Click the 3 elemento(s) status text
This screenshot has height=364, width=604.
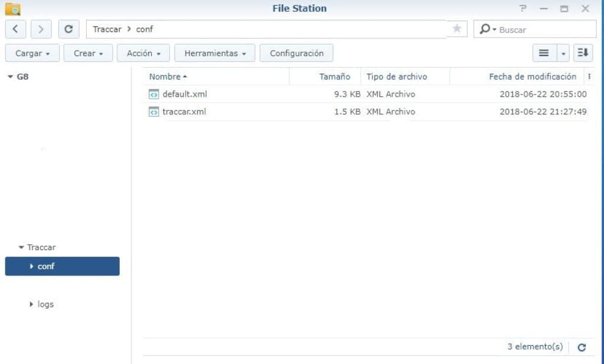(x=535, y=347)
